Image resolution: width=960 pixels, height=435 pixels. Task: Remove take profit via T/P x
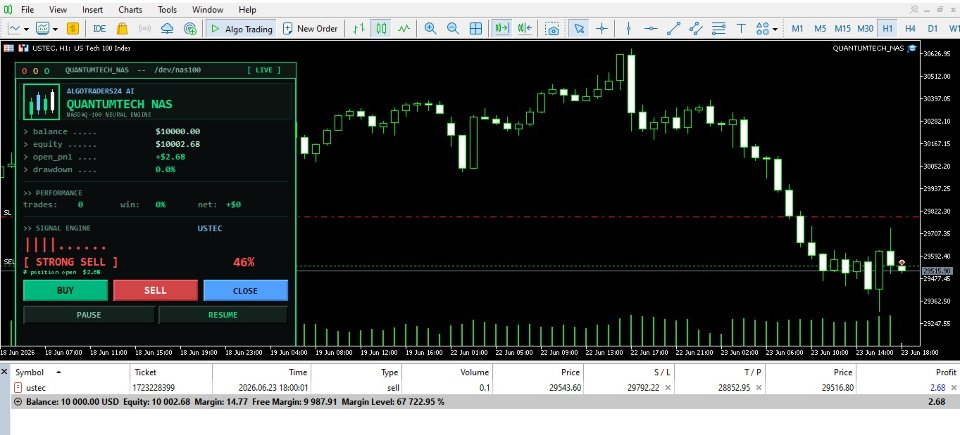(x=759, y=388)
